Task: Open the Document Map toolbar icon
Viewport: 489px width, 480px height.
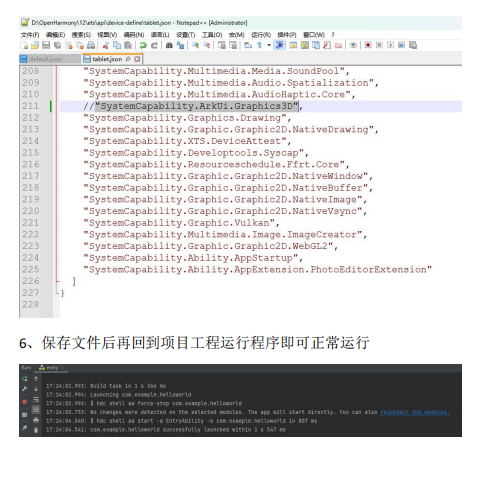Action: point(305,45)
